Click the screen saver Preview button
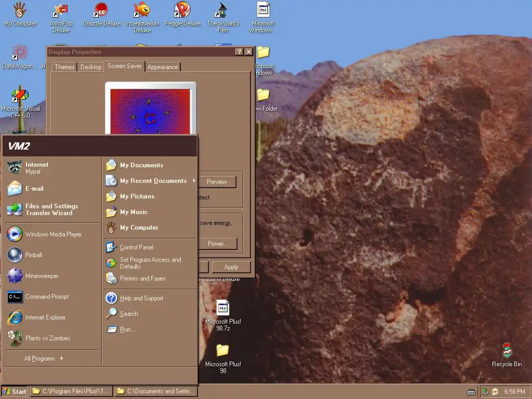Screen dimensions: 532x399 217,182
